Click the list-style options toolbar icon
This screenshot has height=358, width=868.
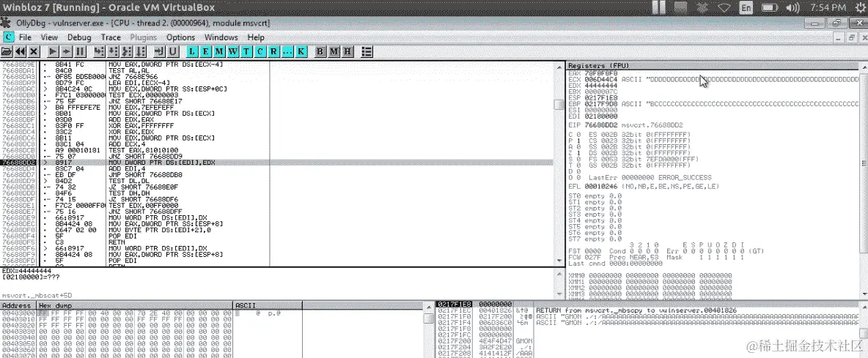point(367,51)
